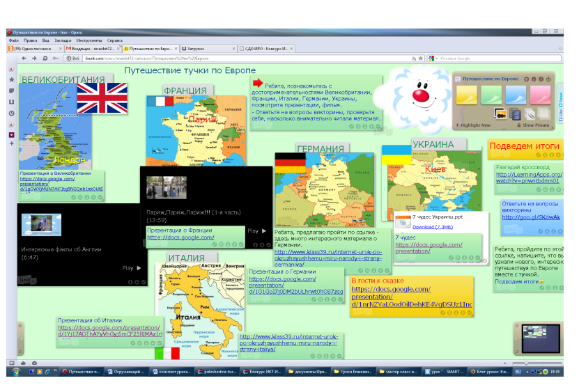This screenshot has width=579, height=392.
Task: Show hidden tray icons arrow in taskbar
Action: pos(527,372)
